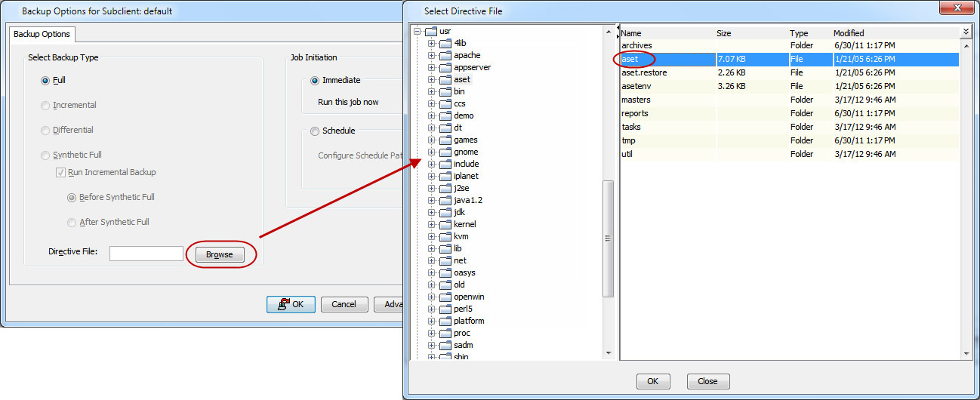Screen dimensions: 980x400
Task: Click Browse next to Directive File
Action: click(220, 255)
